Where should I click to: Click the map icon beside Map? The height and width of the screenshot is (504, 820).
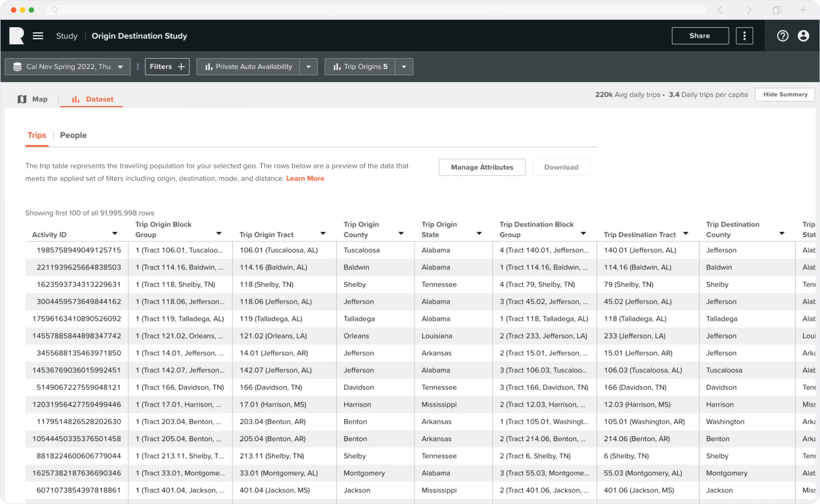pyautogui.click(x=22, y=99)
